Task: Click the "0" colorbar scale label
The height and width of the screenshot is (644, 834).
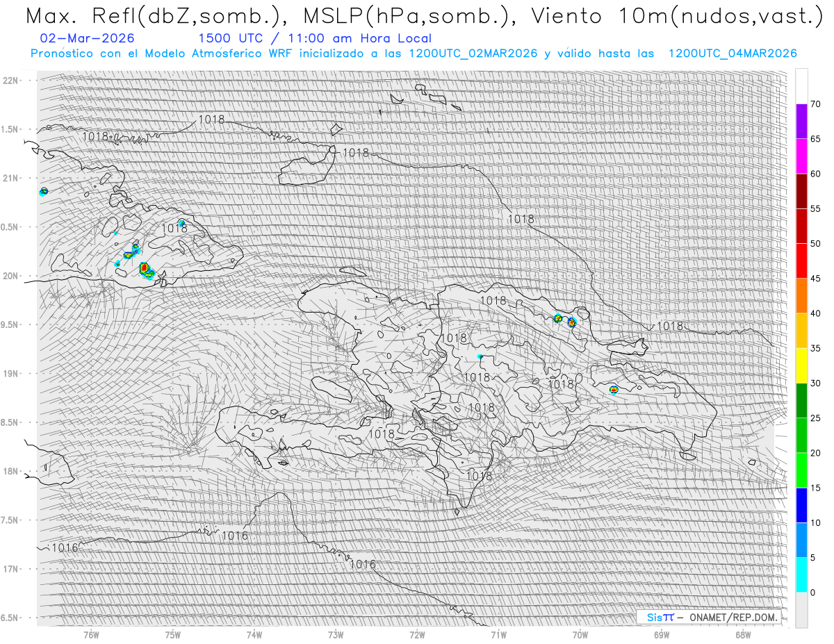Action: (812, 593)
